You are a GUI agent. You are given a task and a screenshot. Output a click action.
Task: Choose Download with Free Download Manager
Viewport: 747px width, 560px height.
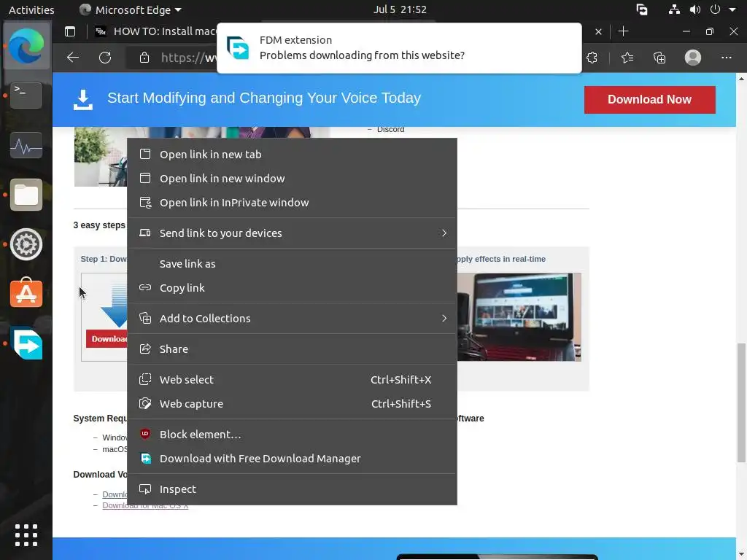pos(292,458)
